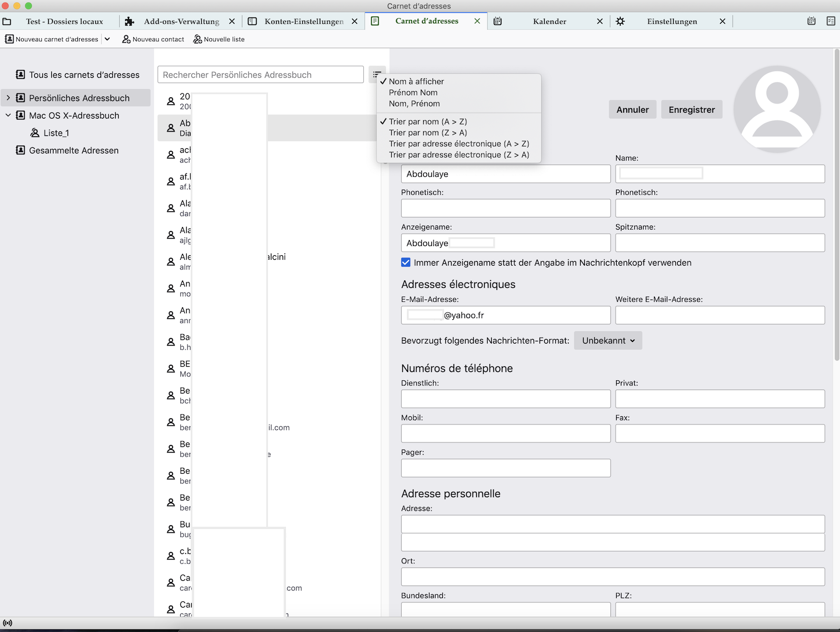Click the Nouveau contact icon
This screenshot has height=632, width=840.
pos(126,40)
